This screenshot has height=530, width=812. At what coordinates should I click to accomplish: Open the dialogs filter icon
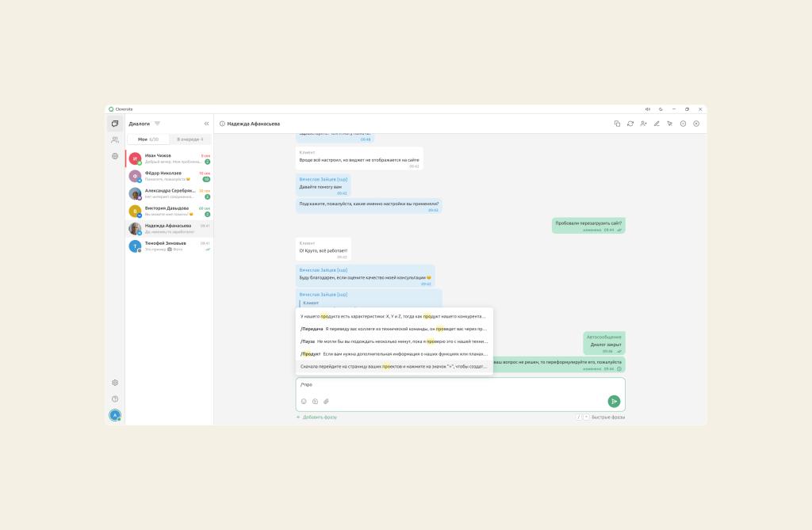point(158,124)
